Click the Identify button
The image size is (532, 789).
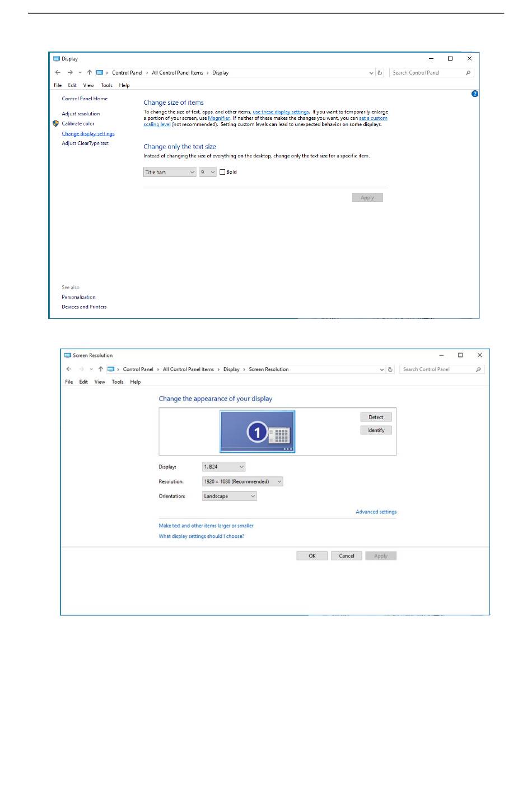tap(376, 430)
